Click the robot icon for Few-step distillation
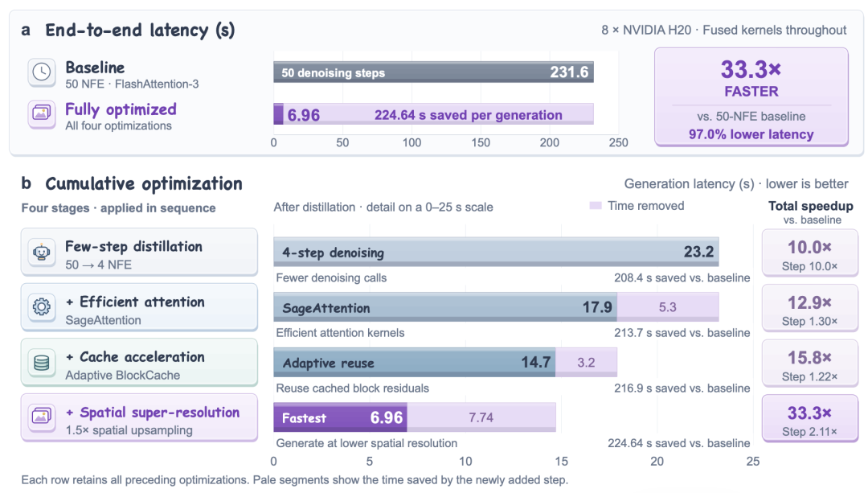The height and width of the screenshot is (493, 868). point(42,252)
